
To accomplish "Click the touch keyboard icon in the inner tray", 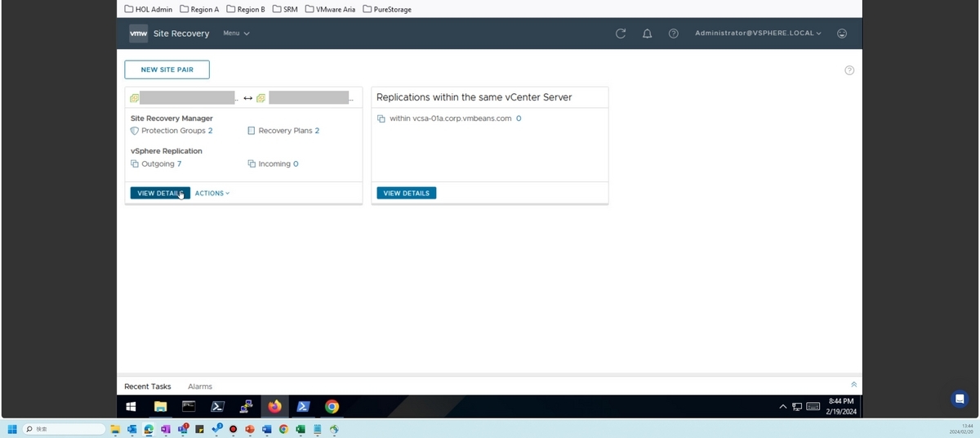I will pyautogui.click(x=813, y=406).
